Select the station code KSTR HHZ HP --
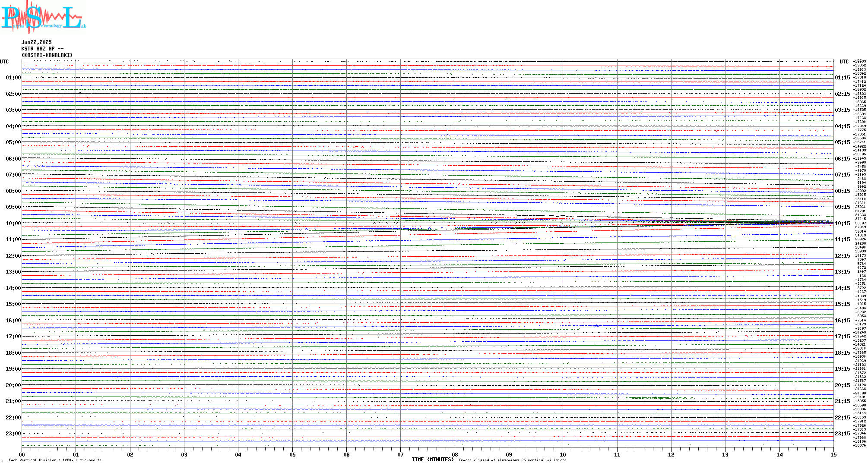Image resolution: width=868 pixels, height=466 pixels. point(42,49)
